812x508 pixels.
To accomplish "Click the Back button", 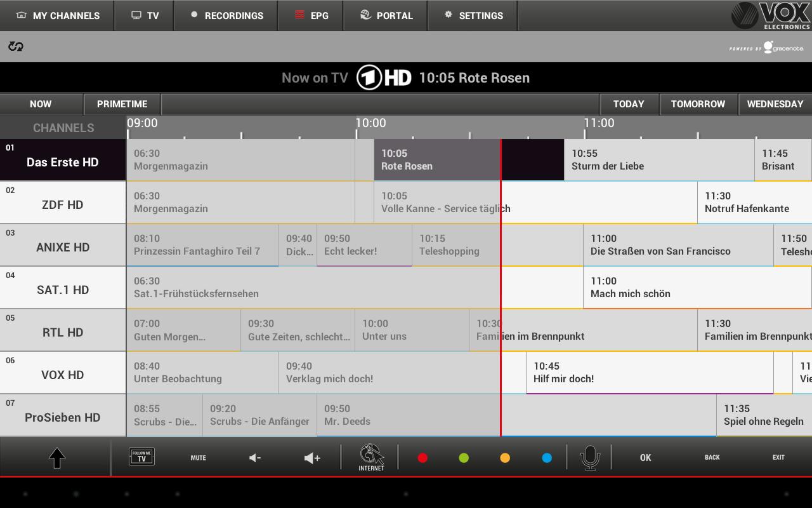I will 712,458.
